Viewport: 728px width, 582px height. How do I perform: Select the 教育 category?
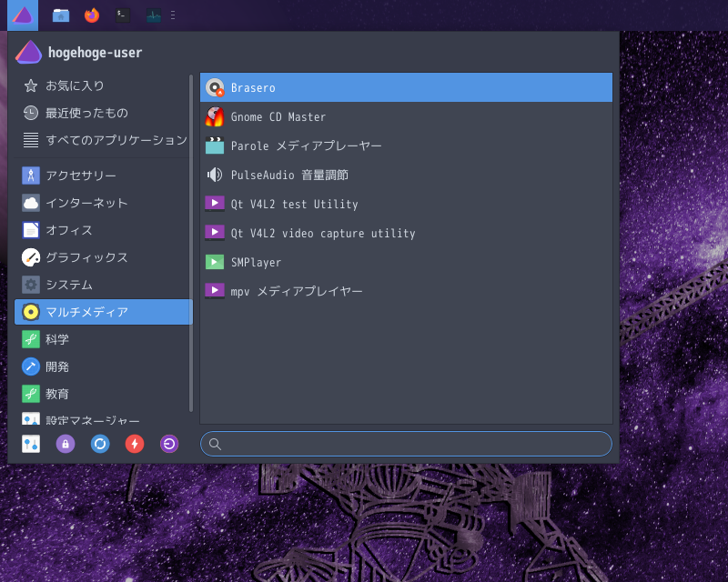(103, 394)
